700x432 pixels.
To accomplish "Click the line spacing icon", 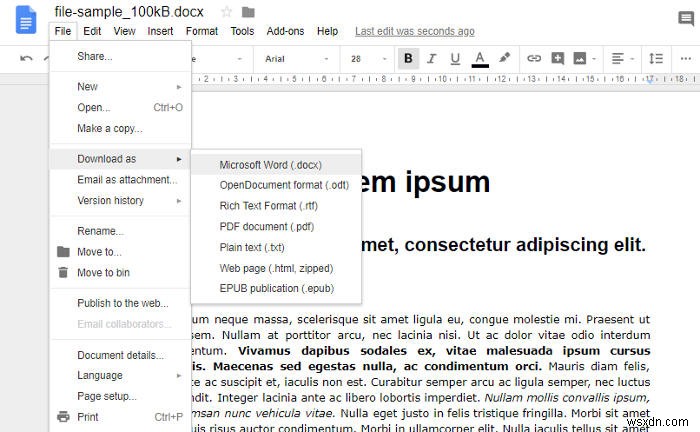I will click(656, 58).
